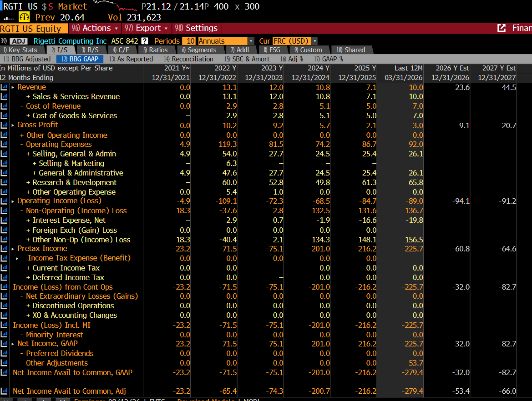This screenshot has height=401, width=532.
Task: Expand the Net Income, GAAP triangle
Action: pyautogui.click(x=13, y=344)
